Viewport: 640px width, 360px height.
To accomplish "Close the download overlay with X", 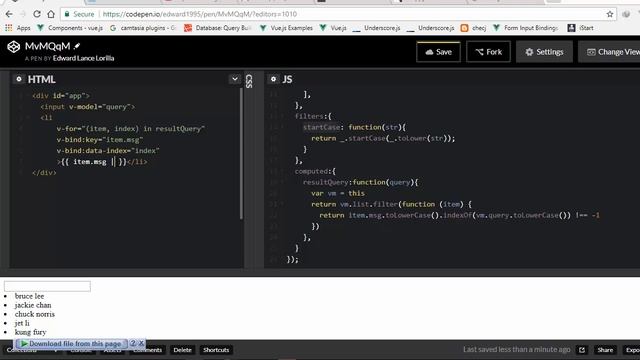I will click(x=141, y=343).
